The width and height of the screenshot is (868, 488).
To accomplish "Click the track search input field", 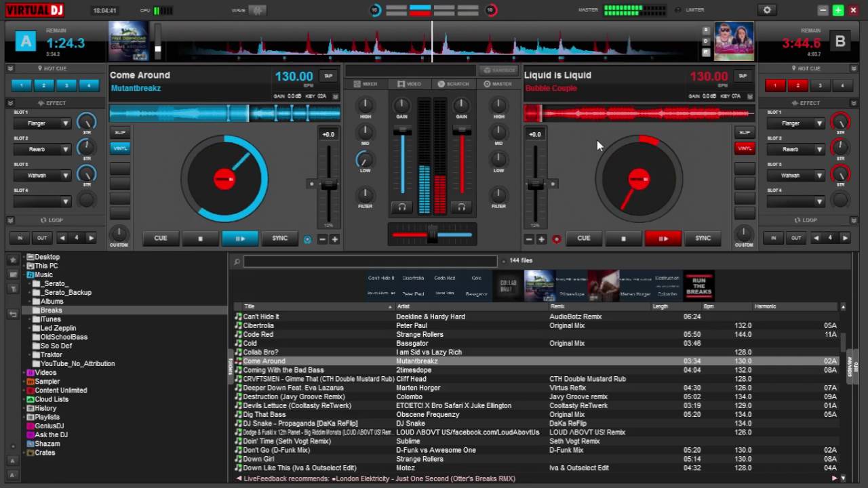I will click(x=370, y=261).
